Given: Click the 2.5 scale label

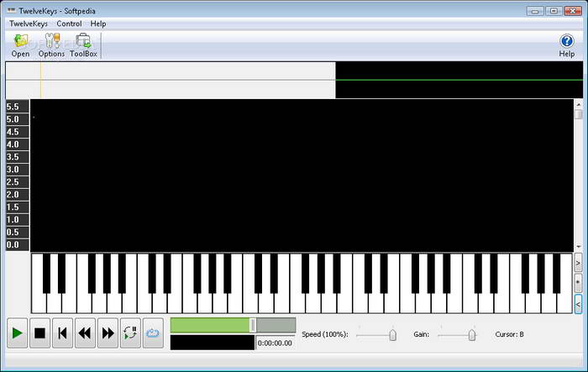Looking at the screenshot, I should pos(18,182).
